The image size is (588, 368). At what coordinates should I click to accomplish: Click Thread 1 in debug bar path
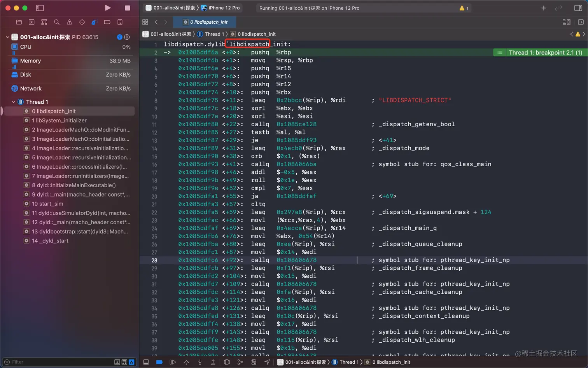[345, 362]
